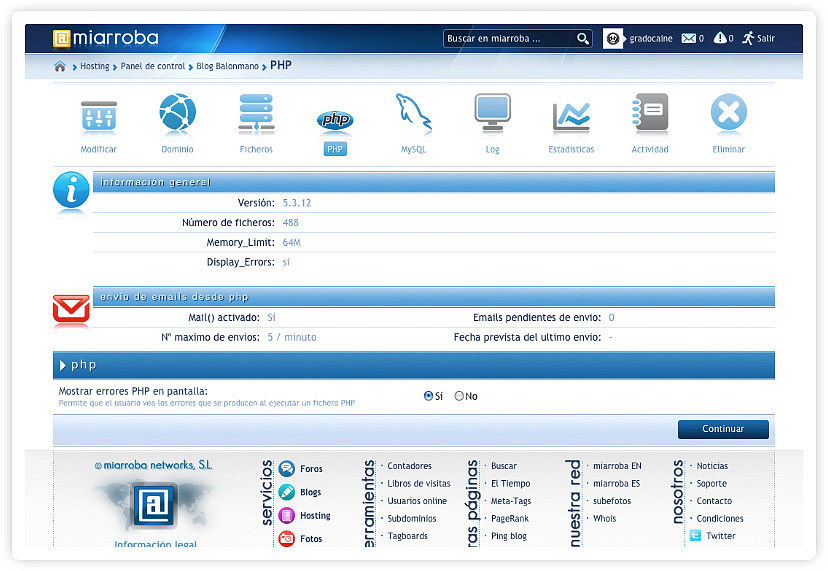Open the Libros de visitas link
Viewport: 828px width, 571px height.
pyautogui.click(x=419, y=483)
